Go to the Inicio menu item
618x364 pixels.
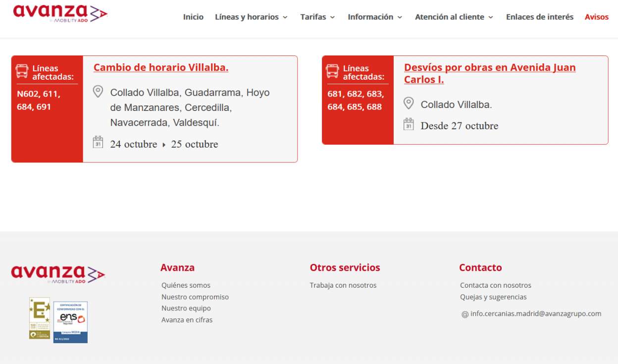click(193, 17)
